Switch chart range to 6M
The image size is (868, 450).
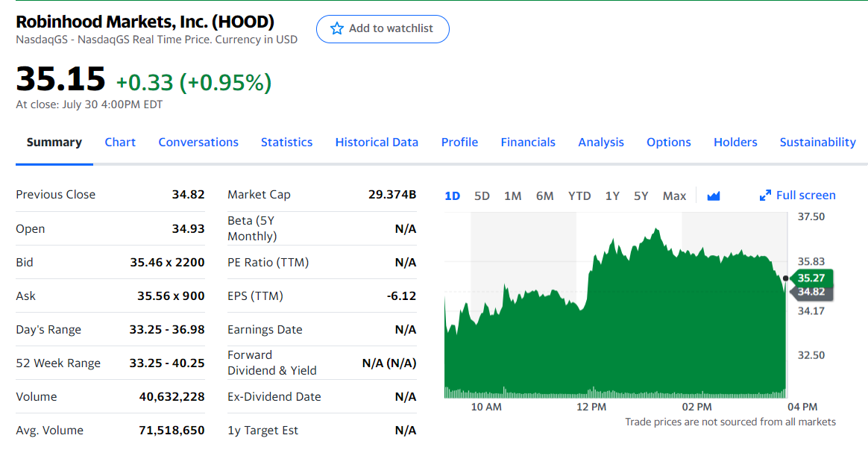coord(544,196)
